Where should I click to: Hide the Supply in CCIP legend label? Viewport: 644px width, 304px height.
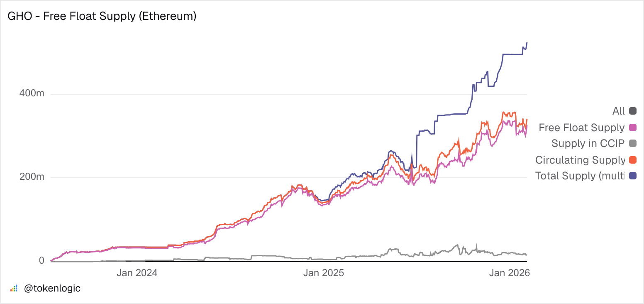click(588, 144)
